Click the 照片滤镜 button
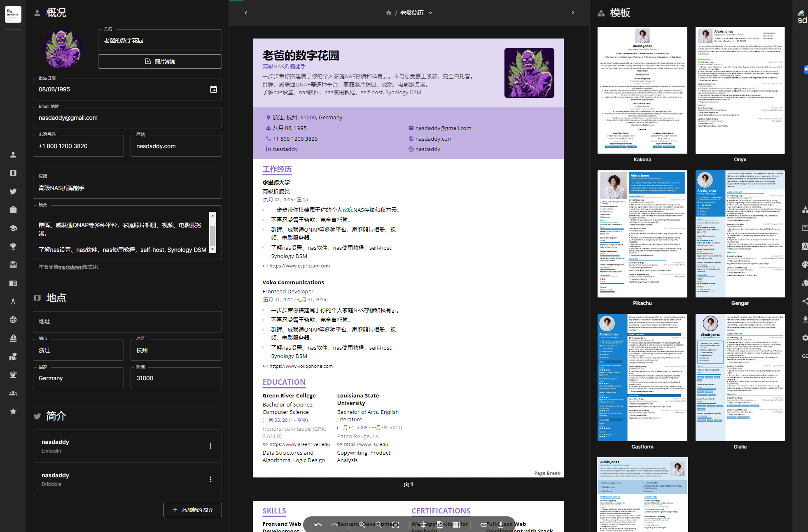The image size is (808, 532). (x=160, y=61)
